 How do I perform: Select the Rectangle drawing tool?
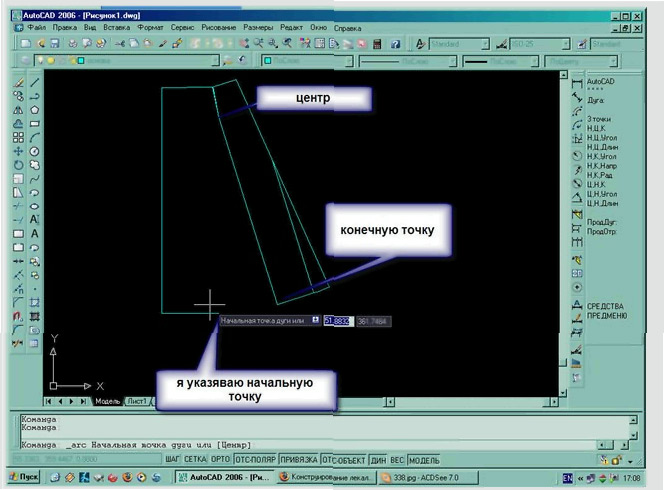pos(35,123)
